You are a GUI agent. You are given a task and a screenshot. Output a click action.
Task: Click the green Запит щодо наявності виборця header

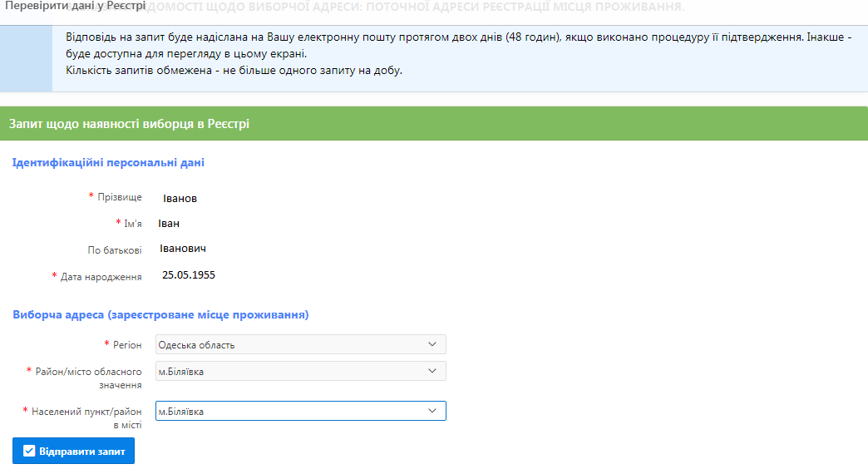pyautogui.click(x=434, y=123)
